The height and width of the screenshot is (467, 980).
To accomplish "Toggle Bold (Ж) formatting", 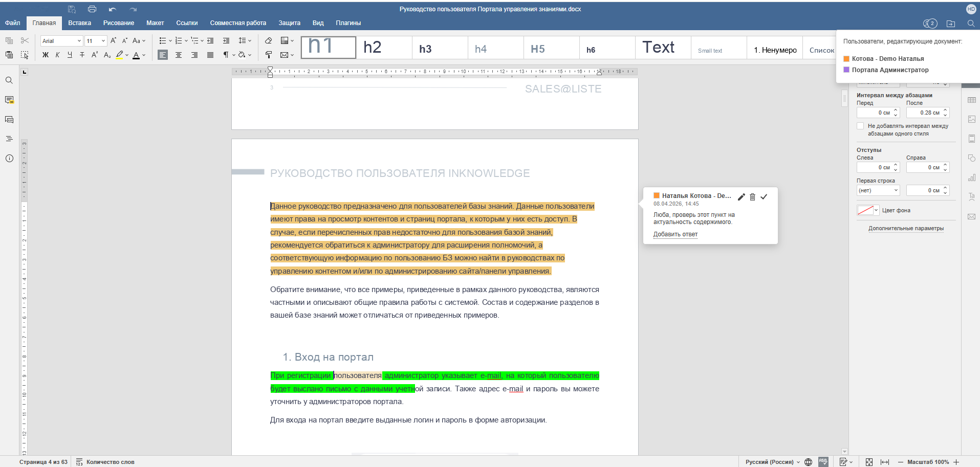I will 46,55.
